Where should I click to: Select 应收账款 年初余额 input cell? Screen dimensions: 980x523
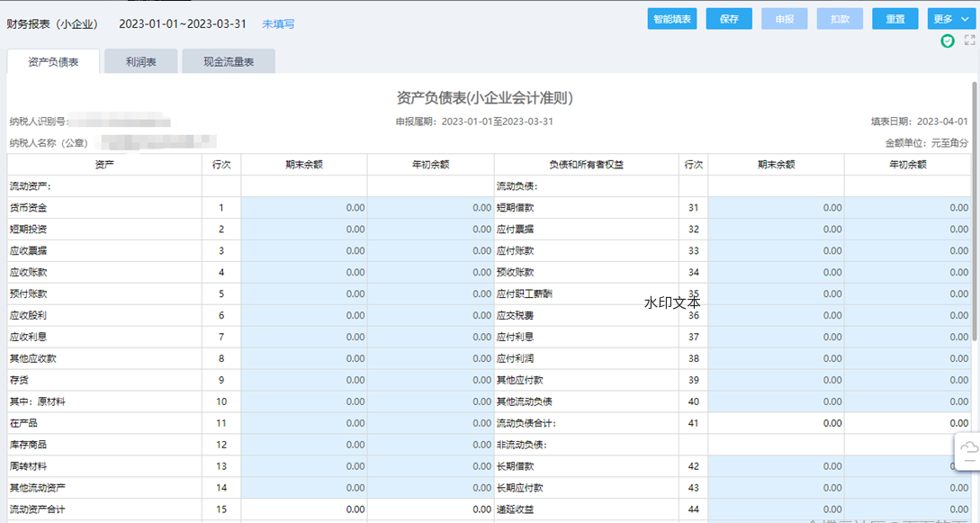click(x=430, y=273)
